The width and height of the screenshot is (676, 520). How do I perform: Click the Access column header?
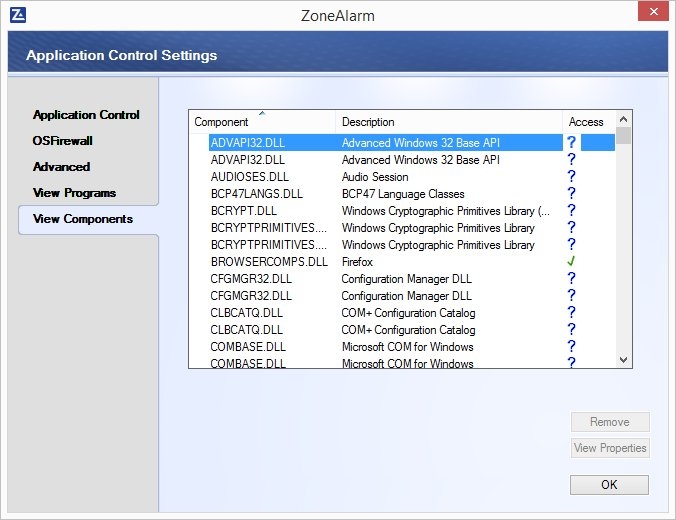(589, 122)
